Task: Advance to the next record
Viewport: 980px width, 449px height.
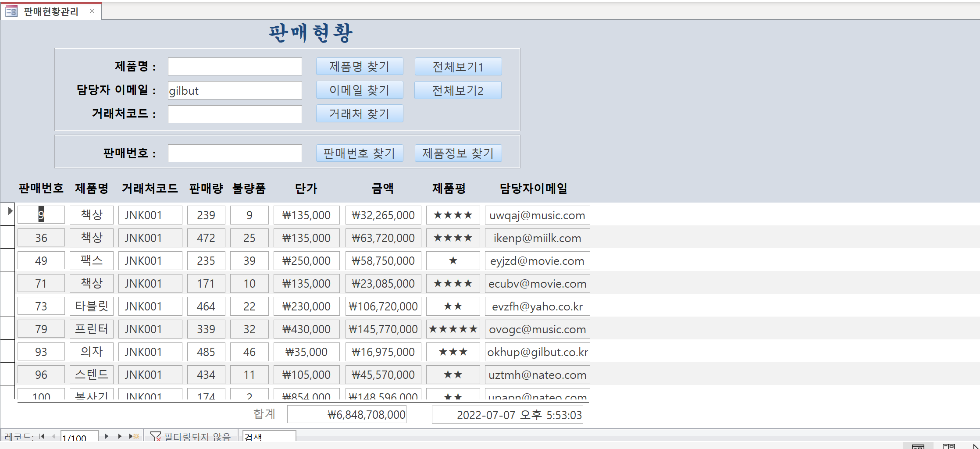Action: (107, 436)
